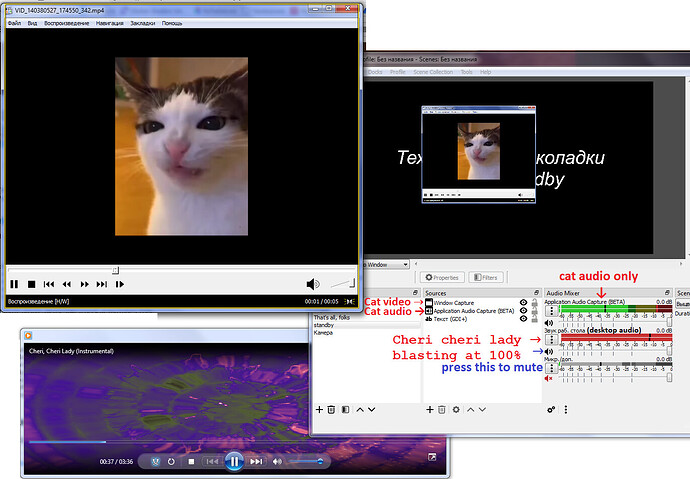Toggle visibility of Window Capture source
Image resolution: width=690 pixels, height=479 pixels.
pos(523,303)
